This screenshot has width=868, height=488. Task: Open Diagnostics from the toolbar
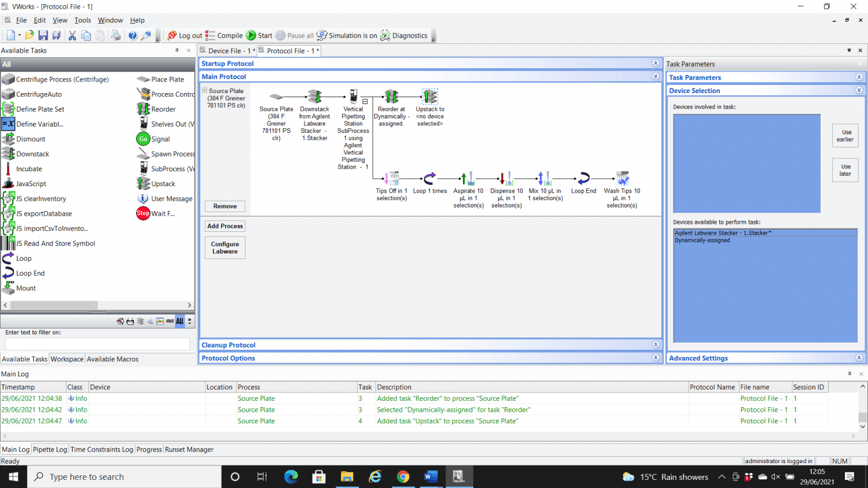tap(404, 36)
